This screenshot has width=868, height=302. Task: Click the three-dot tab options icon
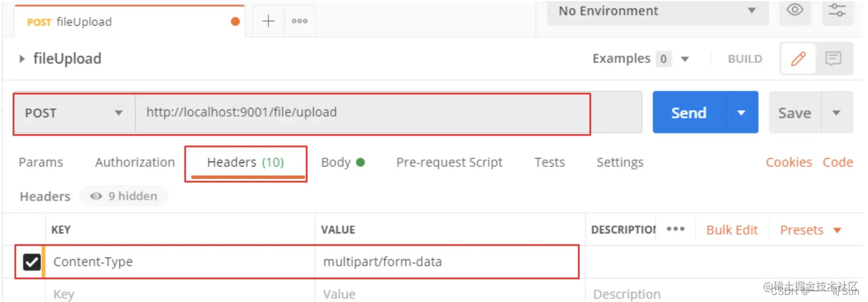click(299, 21)
